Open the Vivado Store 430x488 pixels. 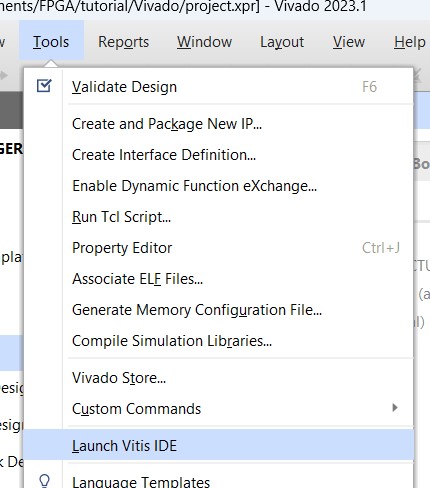(219, 378)
